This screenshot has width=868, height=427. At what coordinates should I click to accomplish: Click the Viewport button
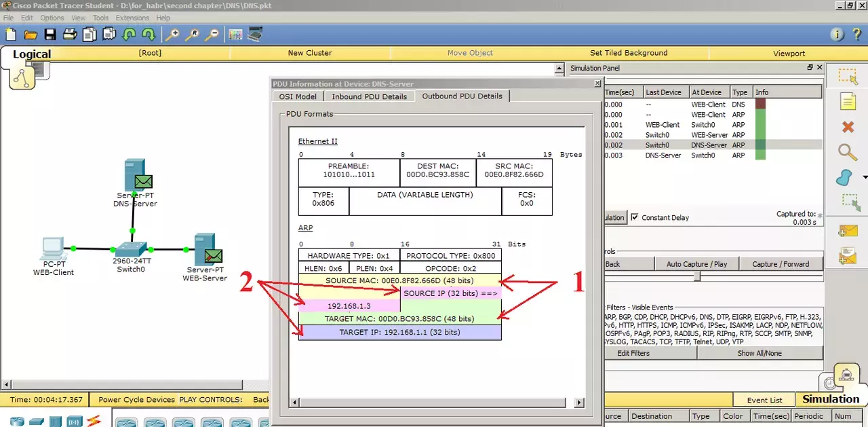[x=789, y=53]
